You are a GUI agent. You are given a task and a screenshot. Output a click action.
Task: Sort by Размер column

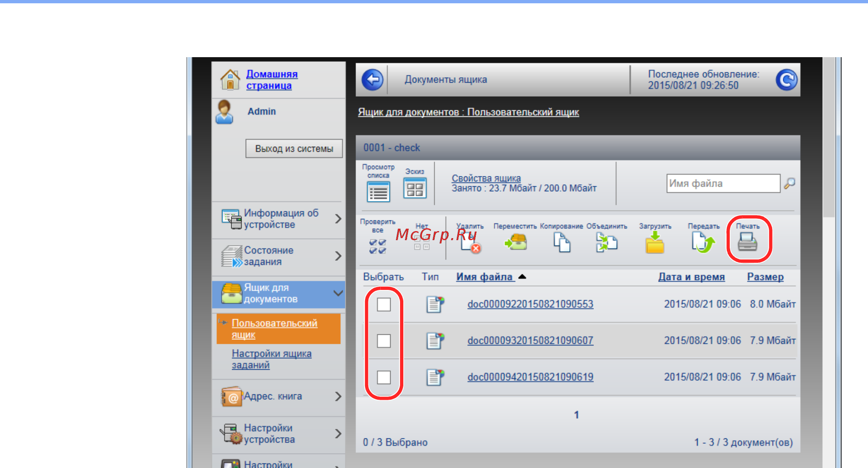point(765,277)
